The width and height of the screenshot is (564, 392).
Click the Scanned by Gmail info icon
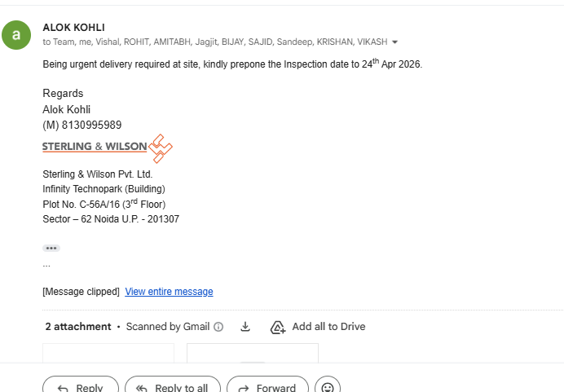click(x=218, y=327)
